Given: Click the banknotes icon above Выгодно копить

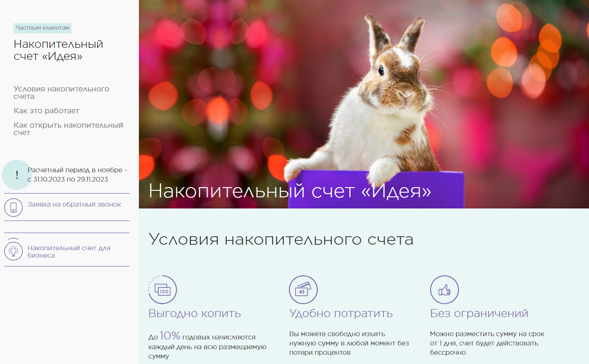Looking at the screenshot, I should 163,290.
